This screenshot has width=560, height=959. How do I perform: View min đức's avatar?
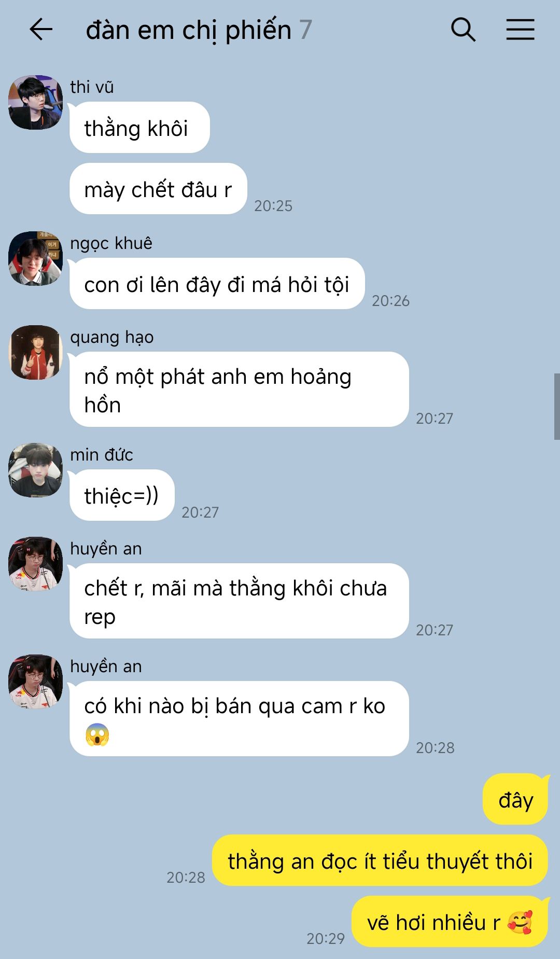click(x=36, y=470)
